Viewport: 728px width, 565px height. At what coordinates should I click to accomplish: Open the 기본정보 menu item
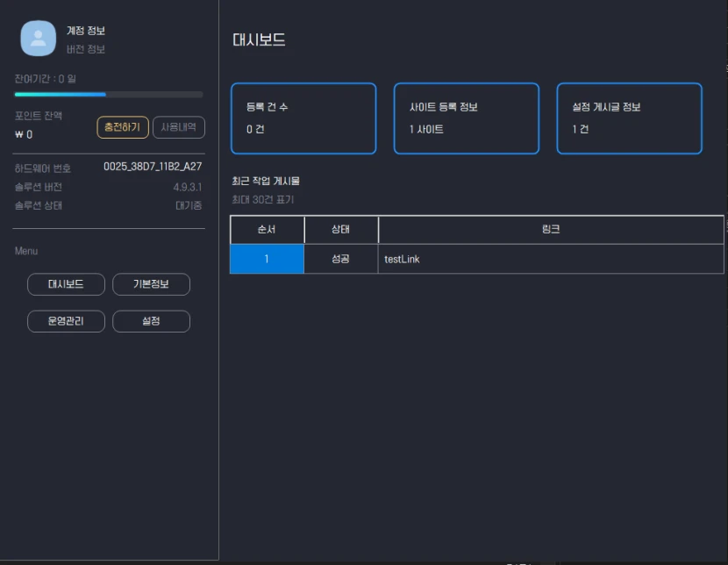pos(151,284)
